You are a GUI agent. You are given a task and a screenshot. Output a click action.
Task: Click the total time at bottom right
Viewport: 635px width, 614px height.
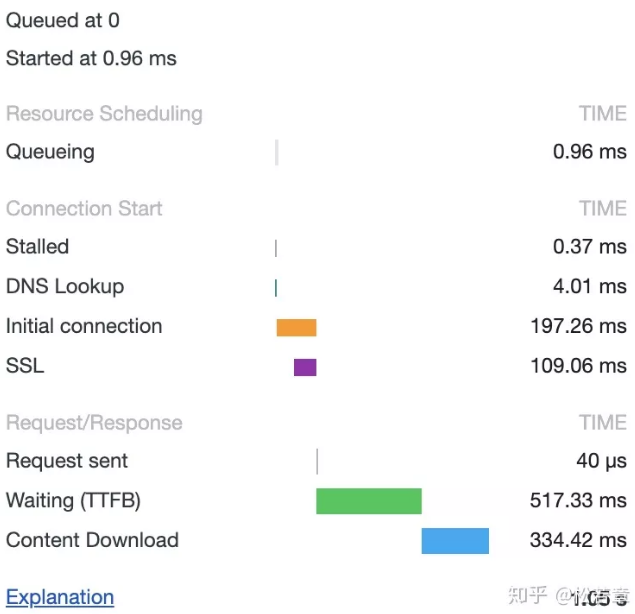[x=600, y=599]
